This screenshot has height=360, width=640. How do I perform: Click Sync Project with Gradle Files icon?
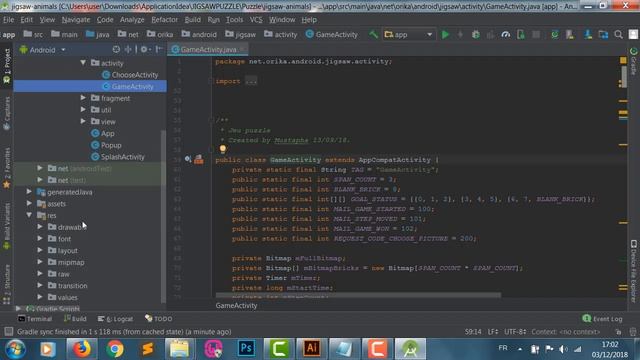555,35
